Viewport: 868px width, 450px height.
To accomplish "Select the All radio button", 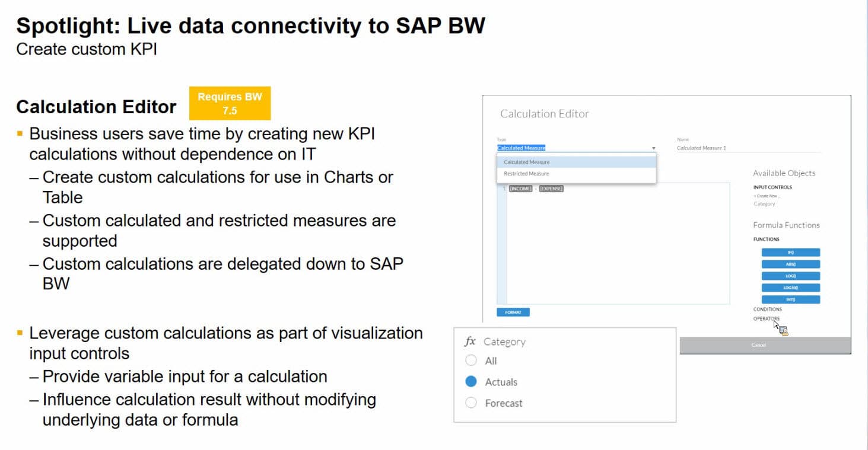I will [471, 360].
